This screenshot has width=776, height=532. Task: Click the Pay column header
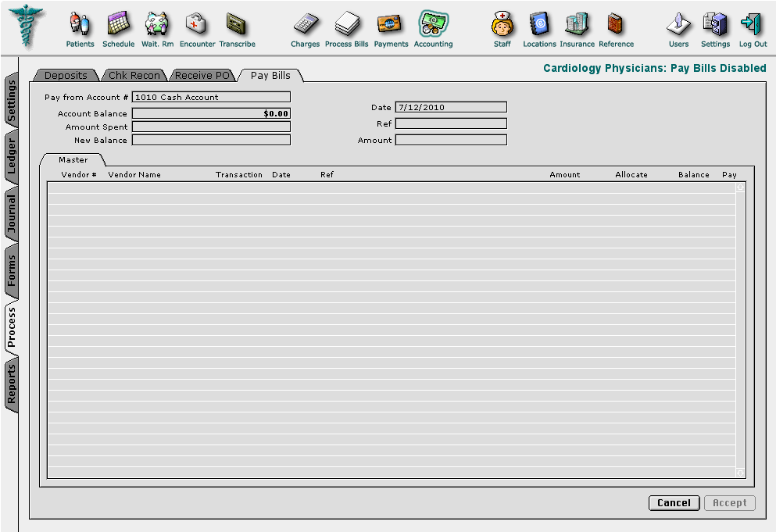pos(729,175)
